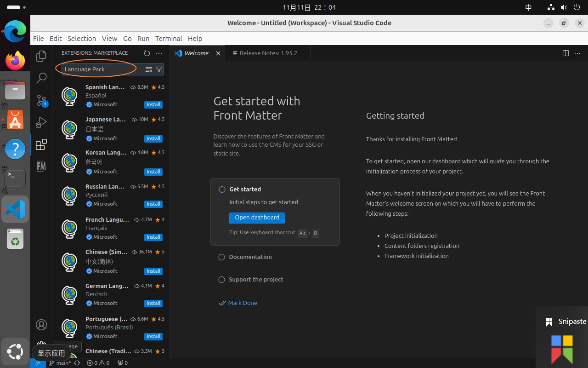
Task: Open editor more actions ellipsis
Action: (577, 53)
